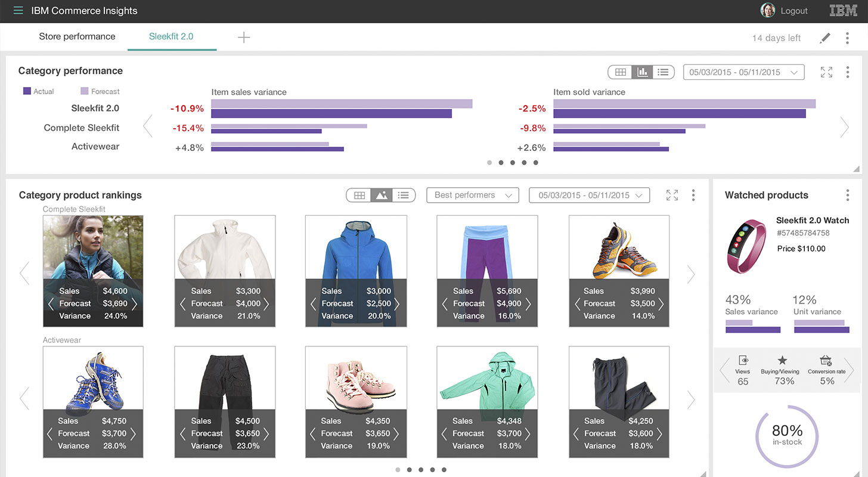This screenshot has height=477, width=868.
Task: Open the date range selector in Category performance
Action: [x=743, y=71]
